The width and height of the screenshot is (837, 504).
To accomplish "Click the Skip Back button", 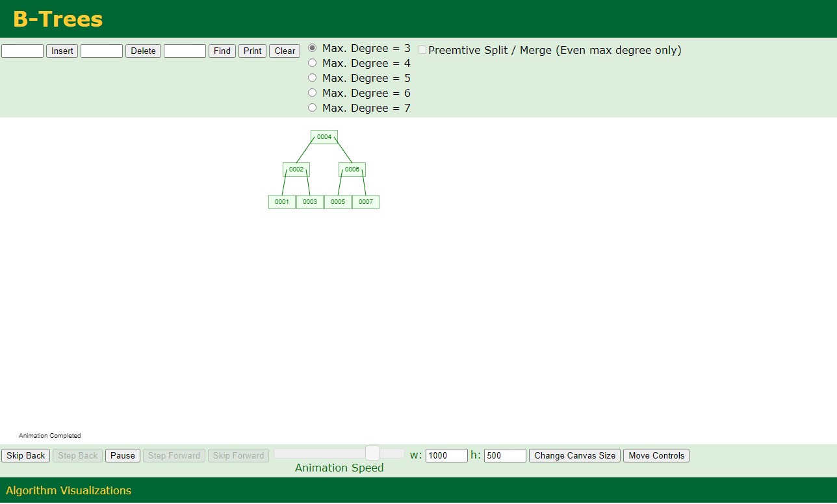I will click(25, 455).
